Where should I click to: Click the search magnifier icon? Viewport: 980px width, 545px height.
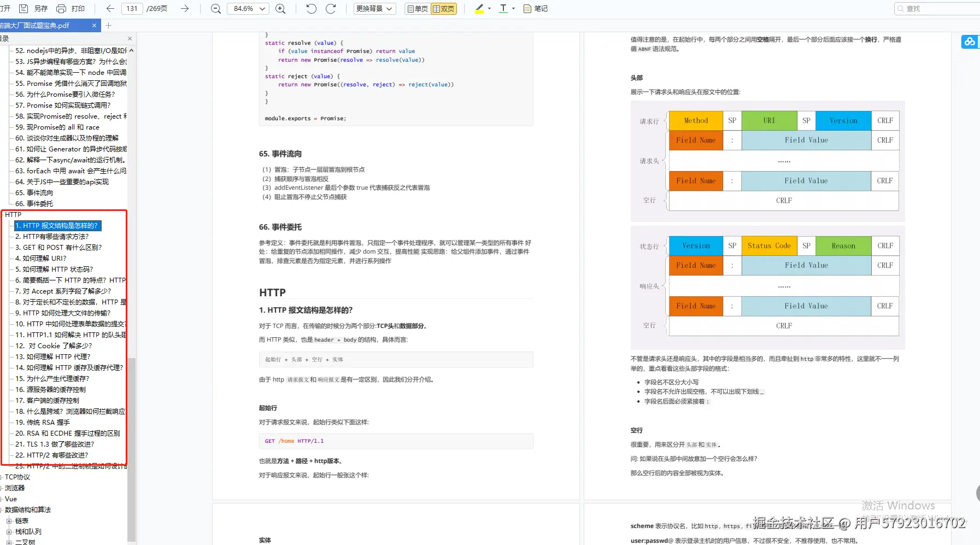point(901,9)
